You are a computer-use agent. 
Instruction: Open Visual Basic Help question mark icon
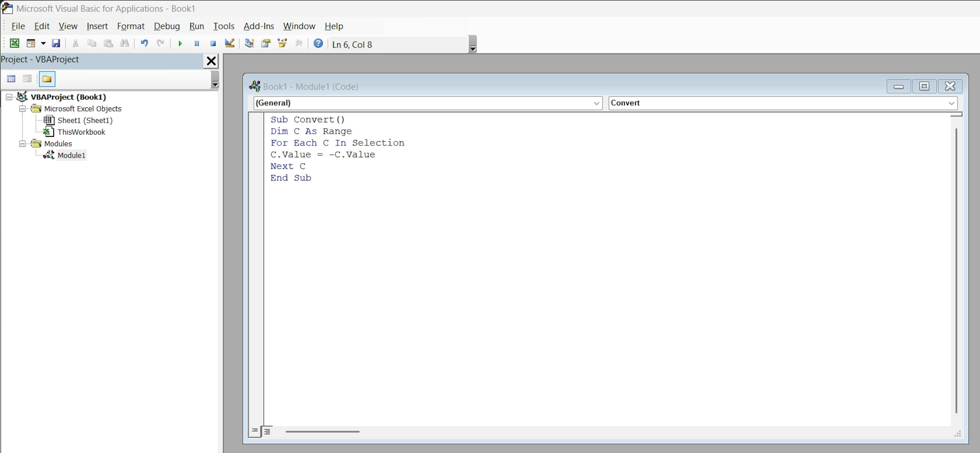point(318,43)
